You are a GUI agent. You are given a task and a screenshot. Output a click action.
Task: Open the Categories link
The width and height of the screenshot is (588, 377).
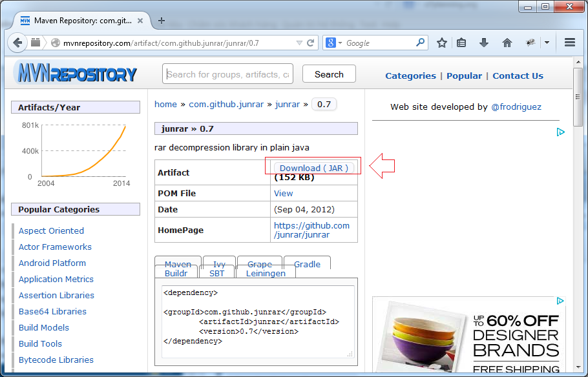(410, 76)
